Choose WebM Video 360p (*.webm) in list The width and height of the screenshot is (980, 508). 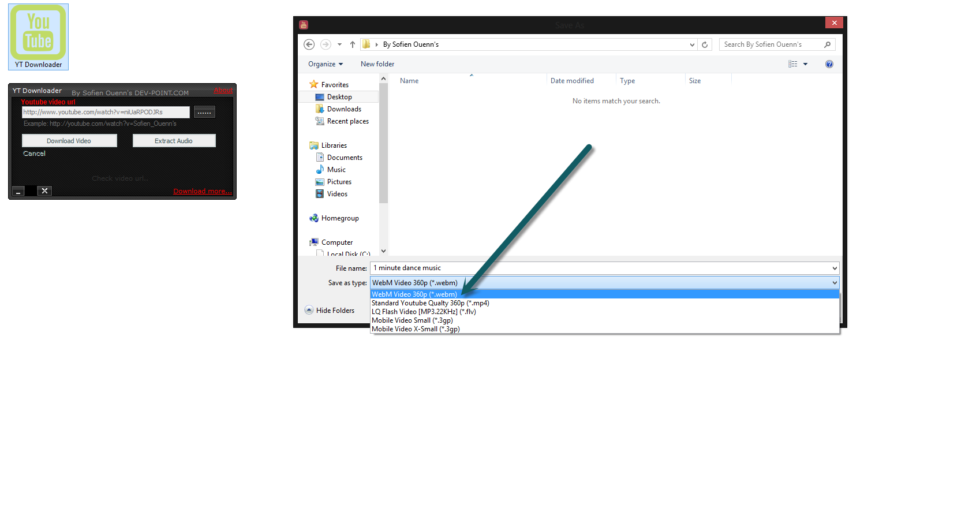click(604, 294)
